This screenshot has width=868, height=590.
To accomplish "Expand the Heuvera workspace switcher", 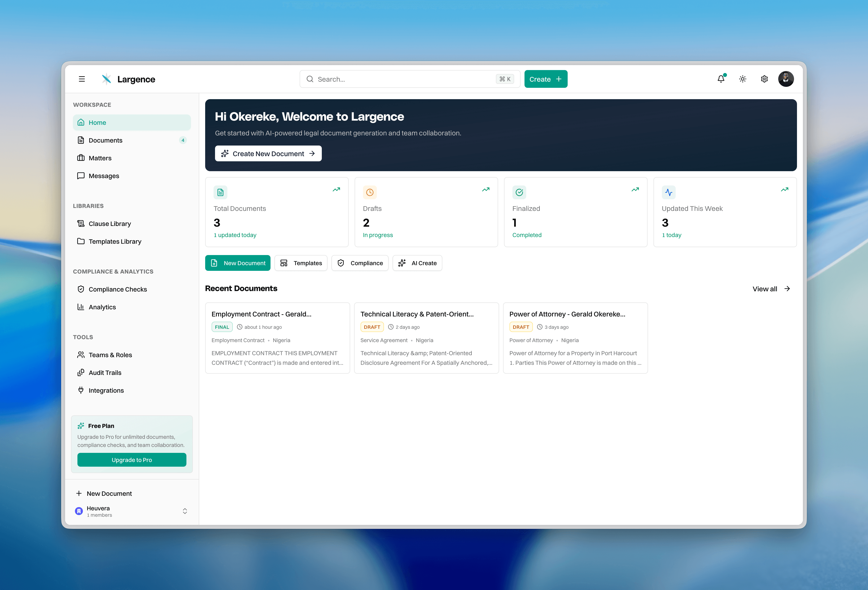I will (x=185, y=511).
